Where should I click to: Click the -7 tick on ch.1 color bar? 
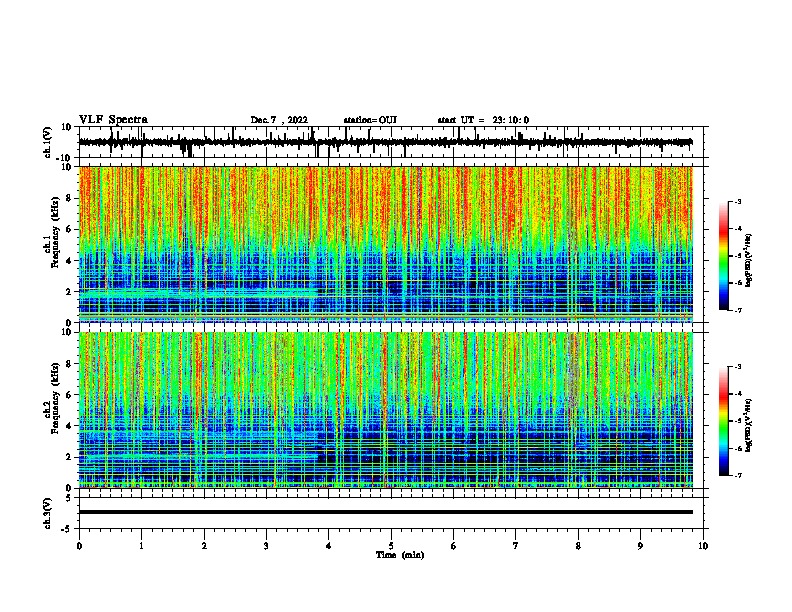click(x=737, y=310)
